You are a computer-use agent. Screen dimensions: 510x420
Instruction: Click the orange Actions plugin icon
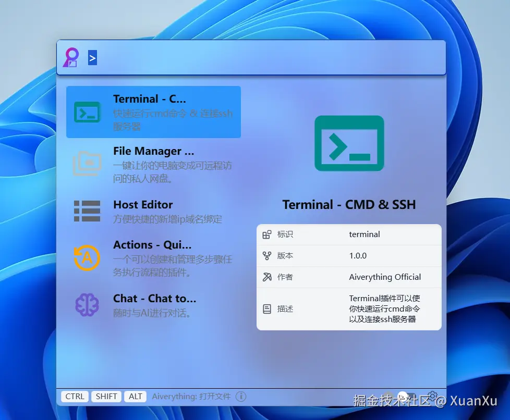87,258
